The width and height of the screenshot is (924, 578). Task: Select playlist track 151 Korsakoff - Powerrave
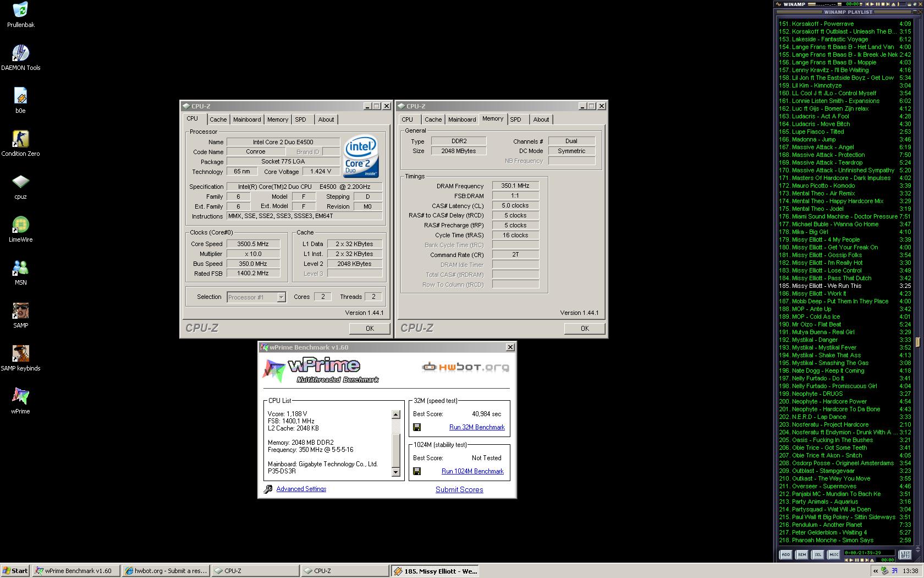pos(845,24)
